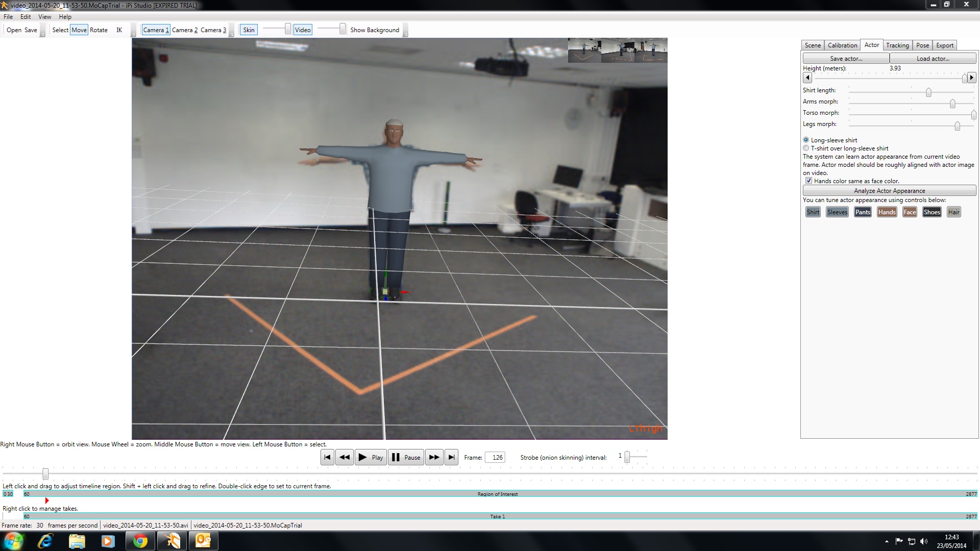This screenshot has height=551, width=980.
Task: Jump to first frame button
Action: coord(327,457)
